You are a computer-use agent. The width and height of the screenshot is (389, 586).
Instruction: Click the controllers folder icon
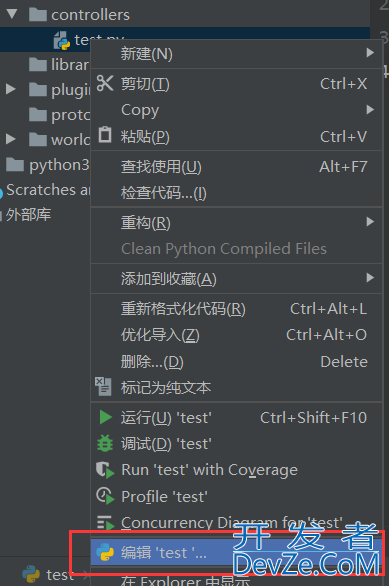[x=38, y=15]
